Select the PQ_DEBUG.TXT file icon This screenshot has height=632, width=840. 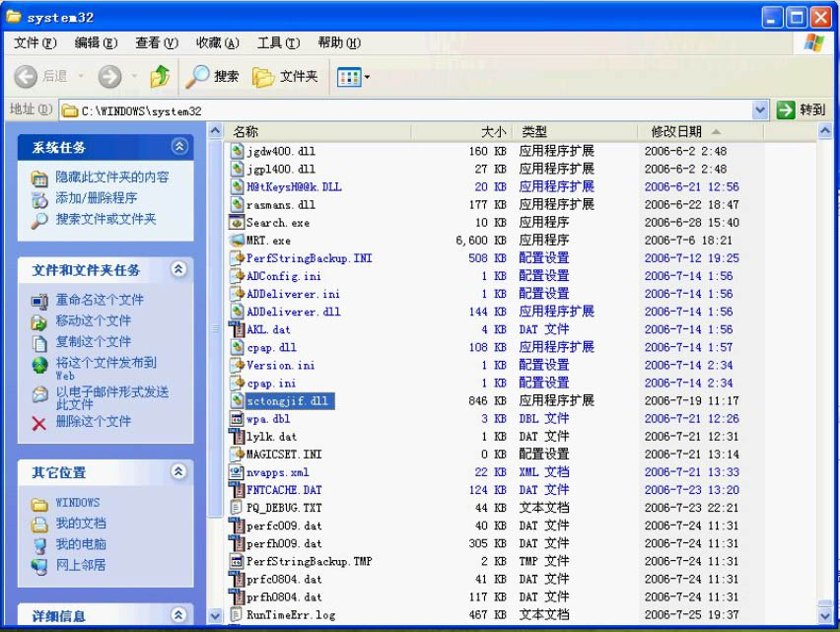pyautogui.click(x=237, y=507)
